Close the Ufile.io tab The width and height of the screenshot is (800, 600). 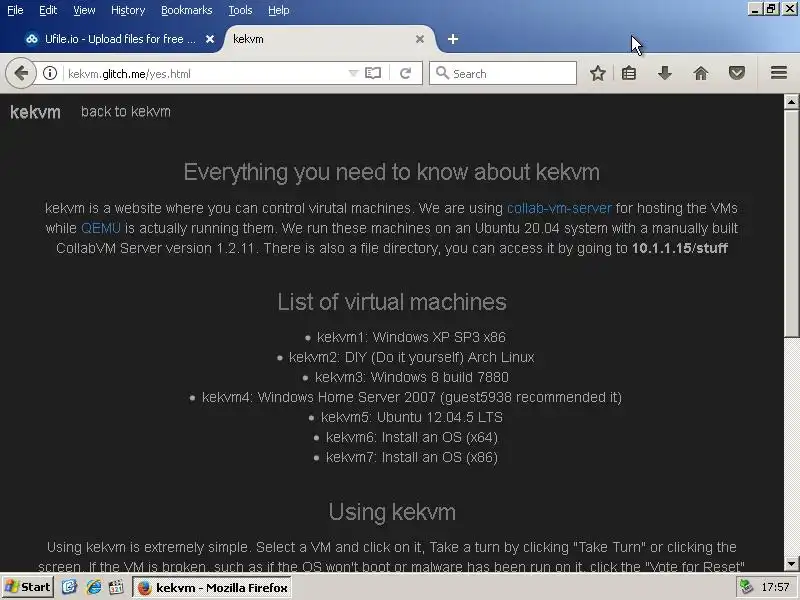[210, 39]
